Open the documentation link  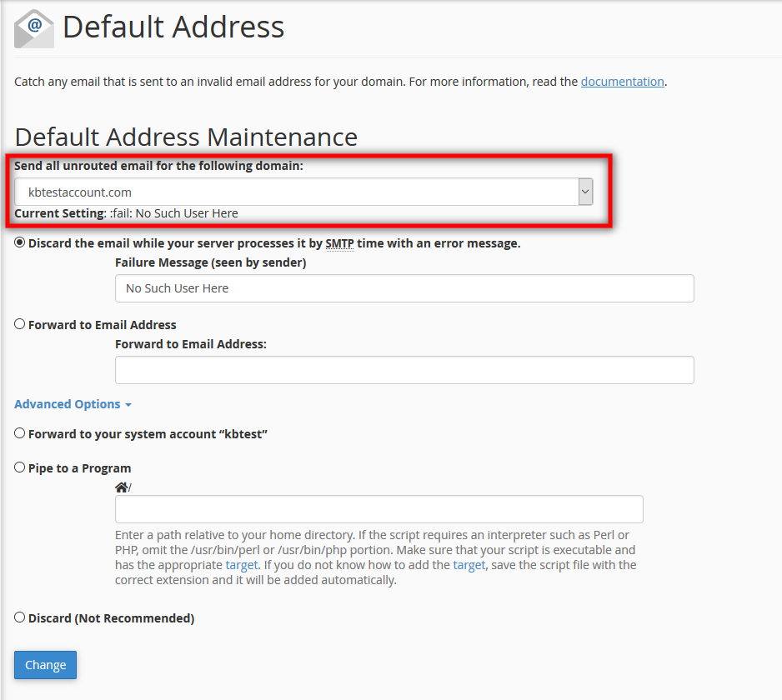[622, 82]
